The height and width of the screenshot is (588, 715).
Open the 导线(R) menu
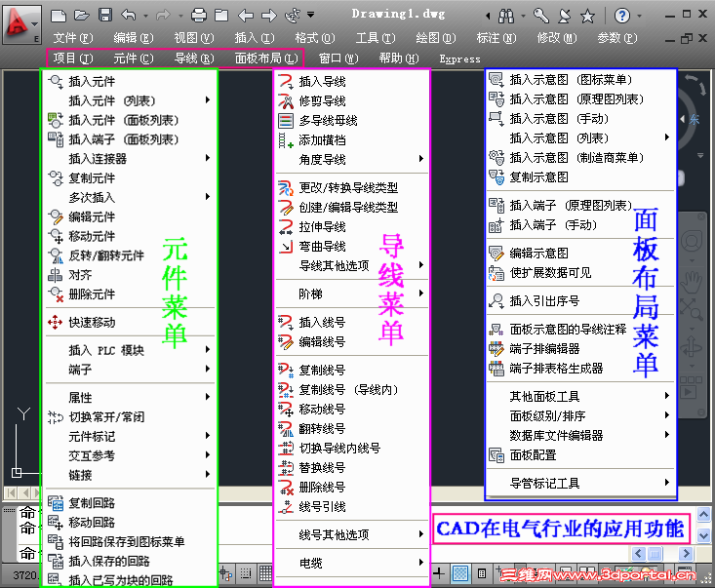tap(194, 59)
